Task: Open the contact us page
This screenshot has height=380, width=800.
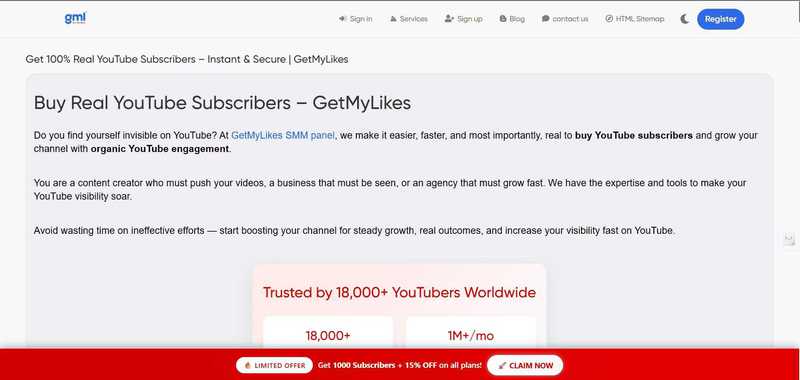Action: point(565,19)
